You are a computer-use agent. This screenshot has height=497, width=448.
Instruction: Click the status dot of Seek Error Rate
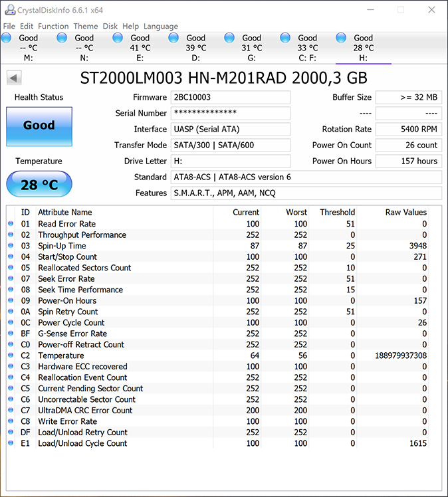[x=11, y=278]
